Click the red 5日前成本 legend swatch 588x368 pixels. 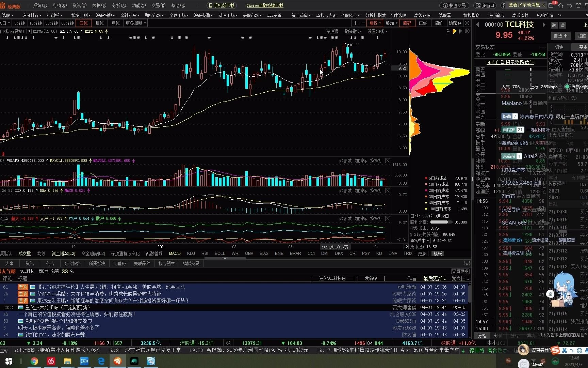426,178
